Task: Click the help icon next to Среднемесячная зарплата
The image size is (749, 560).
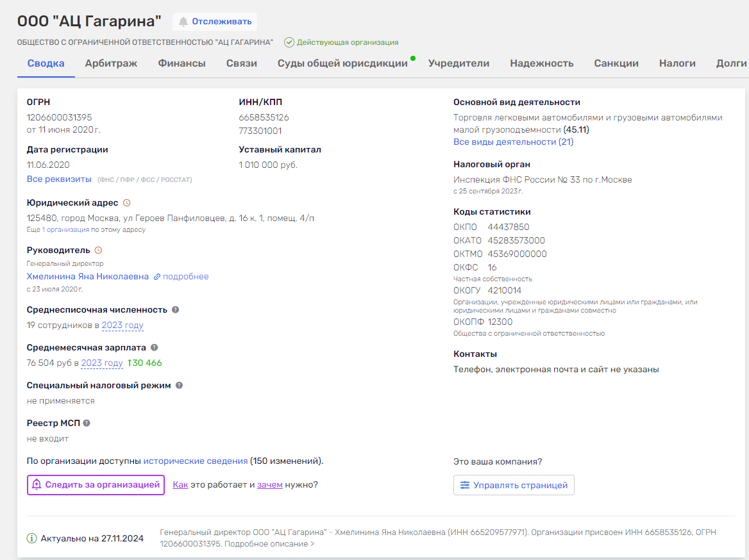Action: [x=155, y=347]
